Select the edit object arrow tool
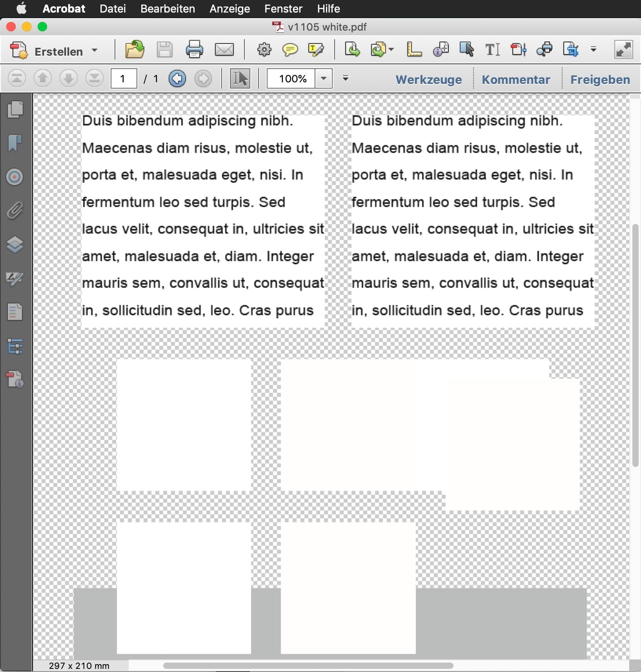The width and height of the screenshot is (641, 672). 467,50
